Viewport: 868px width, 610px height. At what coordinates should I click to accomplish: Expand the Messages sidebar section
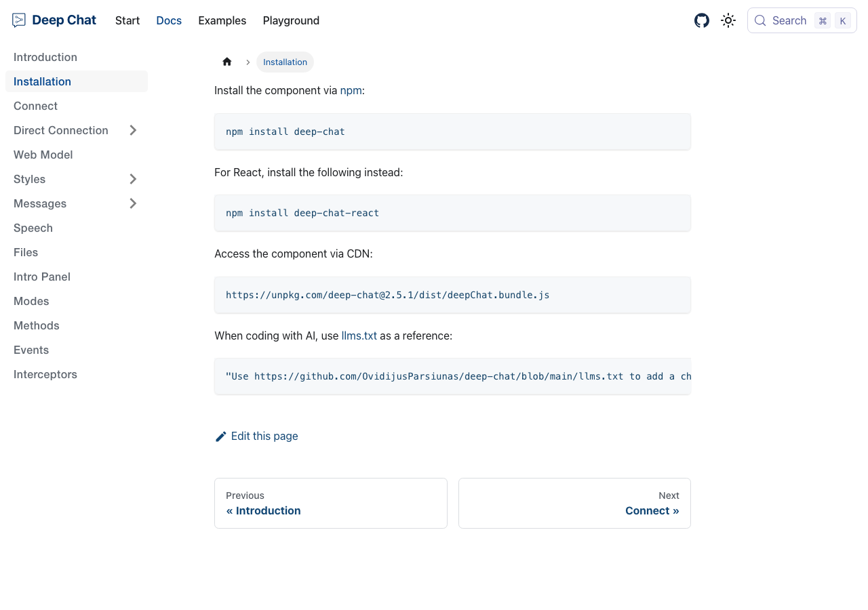pos(133,203)
